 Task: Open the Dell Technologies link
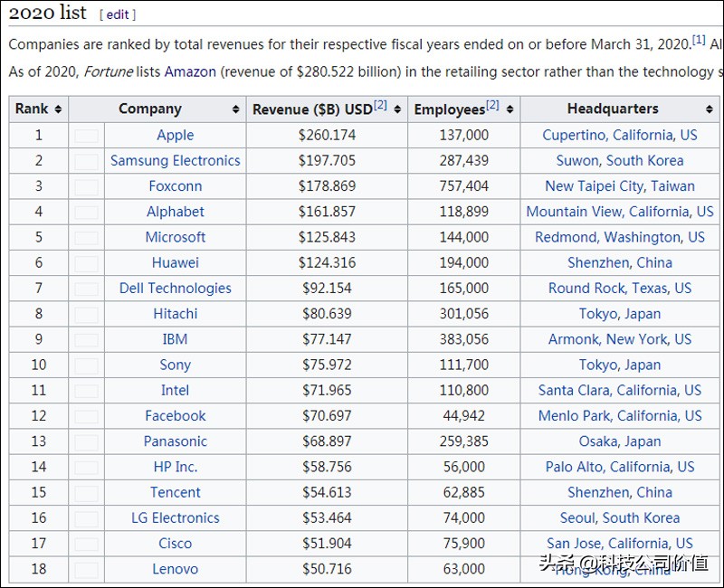coord(175,289)
